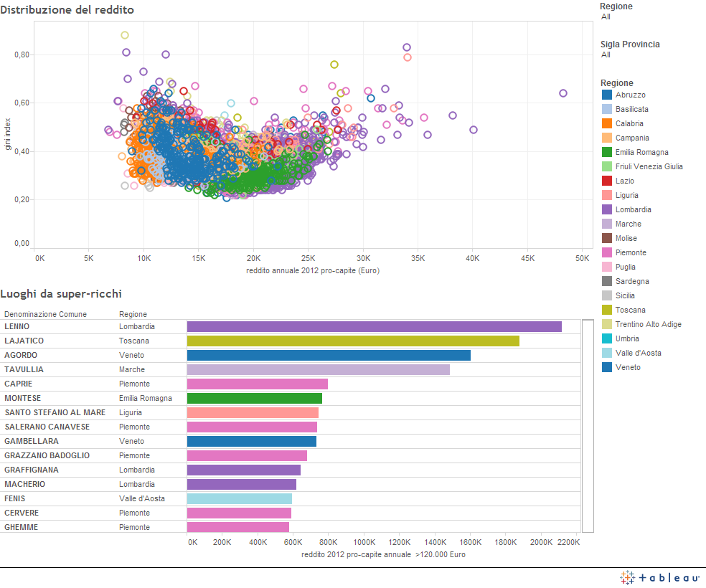Open the Regione filter showing All
Screen dimensions: 706x588
point(606,16)
